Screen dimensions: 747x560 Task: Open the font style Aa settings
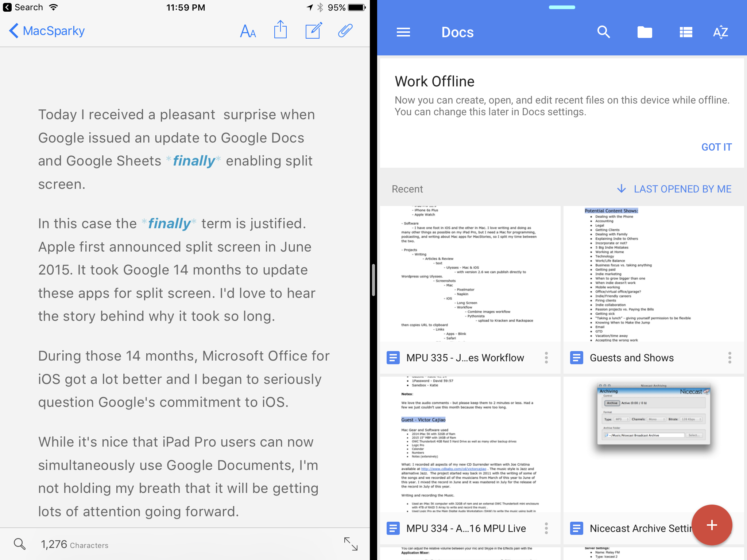pyautogui.click(x=248, y=31)
